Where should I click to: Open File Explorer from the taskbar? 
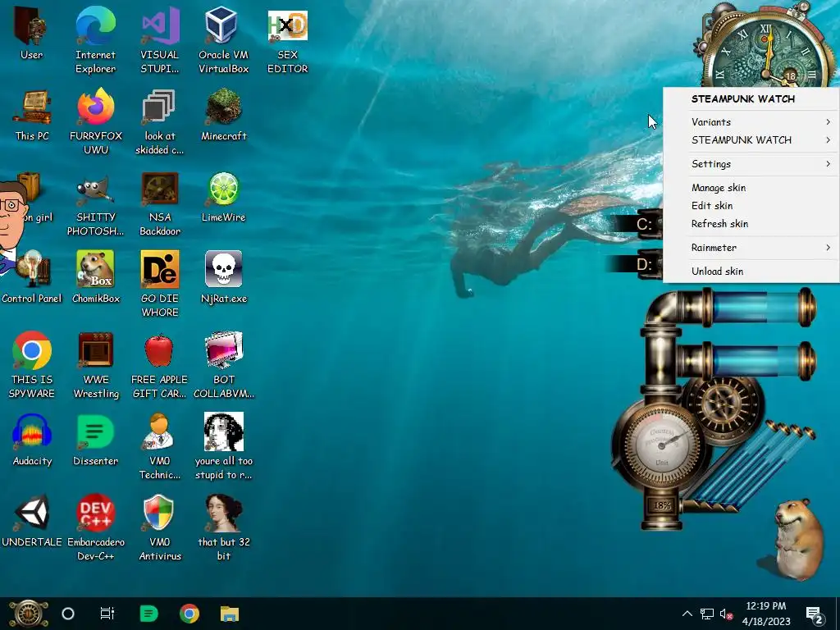point(230,614)
